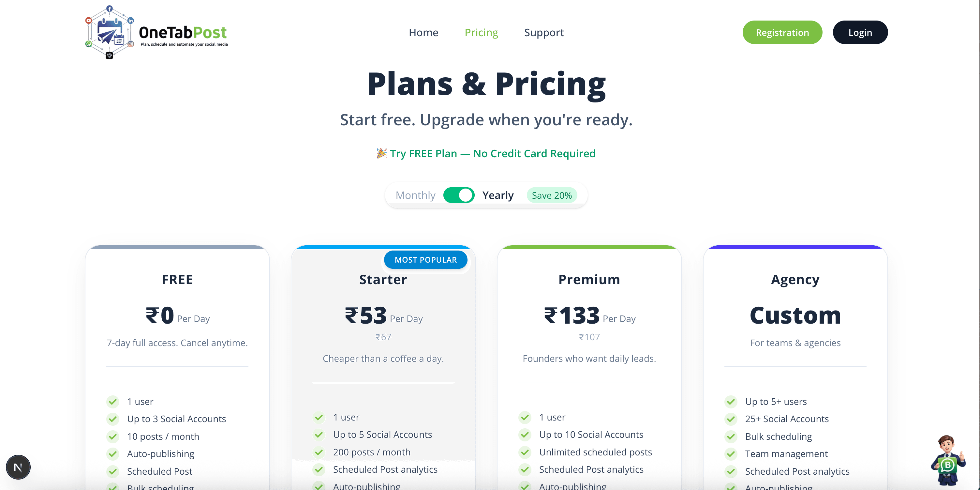This screenshot has height=490, width=980.
Task: Click the Registration button
Action: tap(782, 32)
